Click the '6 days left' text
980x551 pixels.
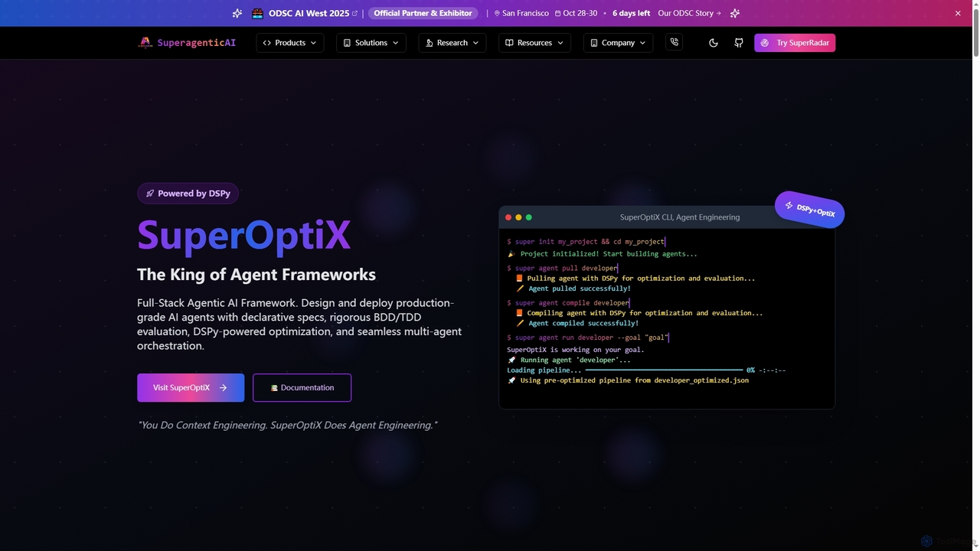(631, 13)
